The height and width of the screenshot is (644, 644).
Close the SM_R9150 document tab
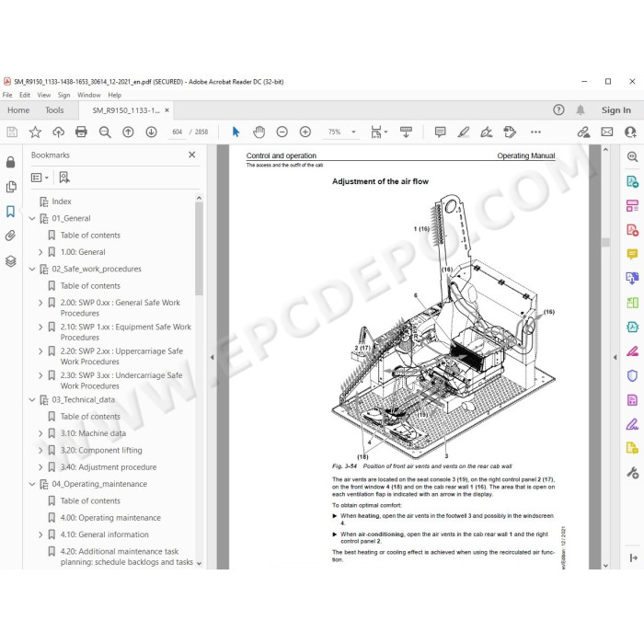click(x=167, y=110)
